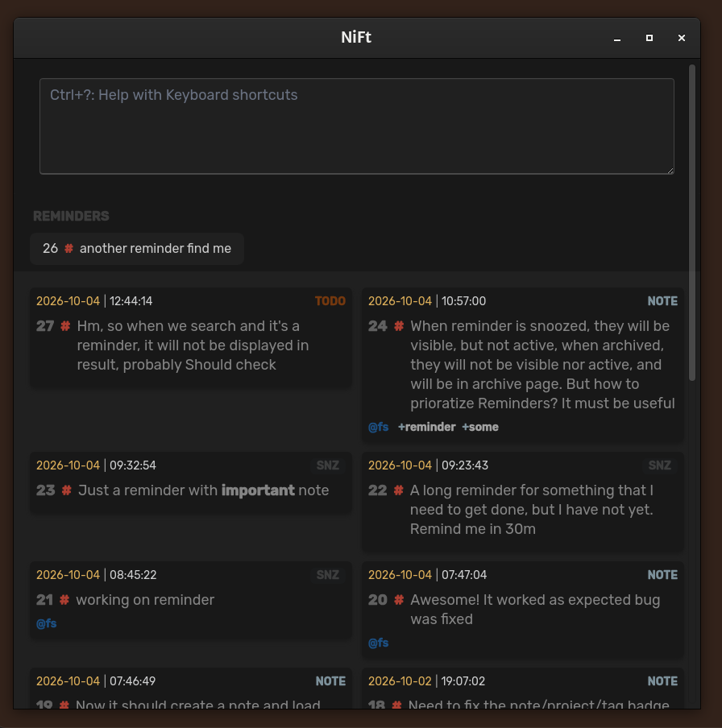Image resolution: width=722 pixels, height=728 pixels.
Task: Click the 'Awesome! It worked as expected' text
Action: pos(535,609)
